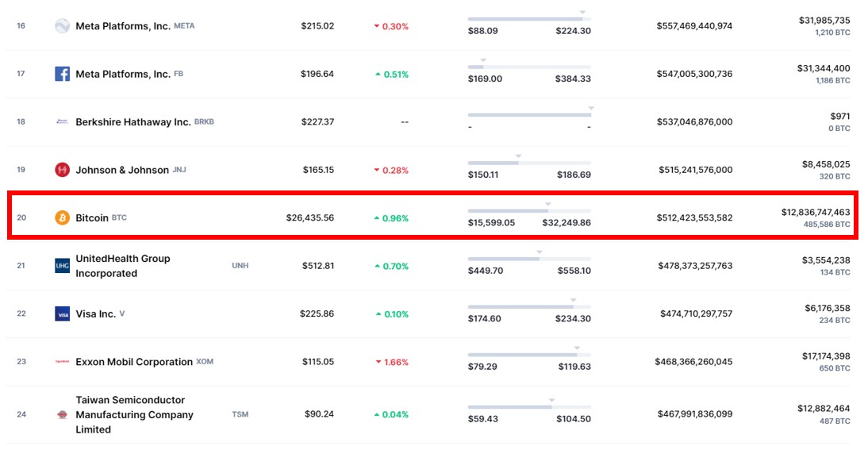The image size is (868, 450).
Task: Click the Taiwan Semiconductor price range bar
Action: tap(529, 407)
